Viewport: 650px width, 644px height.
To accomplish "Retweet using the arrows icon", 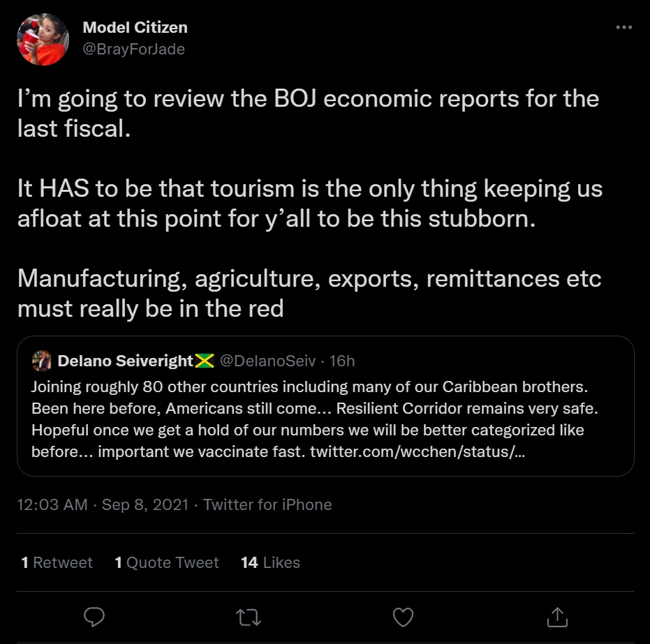I will pyautogui.click(x=249, y=617).
